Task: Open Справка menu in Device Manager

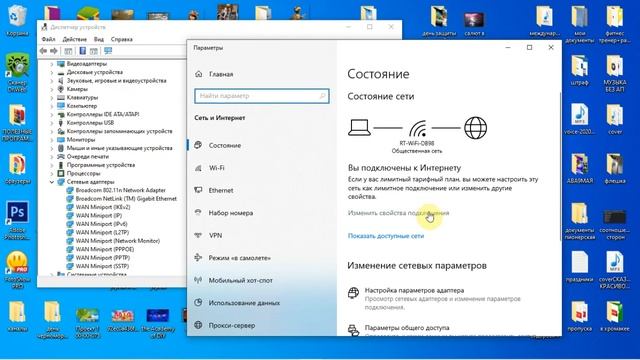Action: tap(122, 39)
